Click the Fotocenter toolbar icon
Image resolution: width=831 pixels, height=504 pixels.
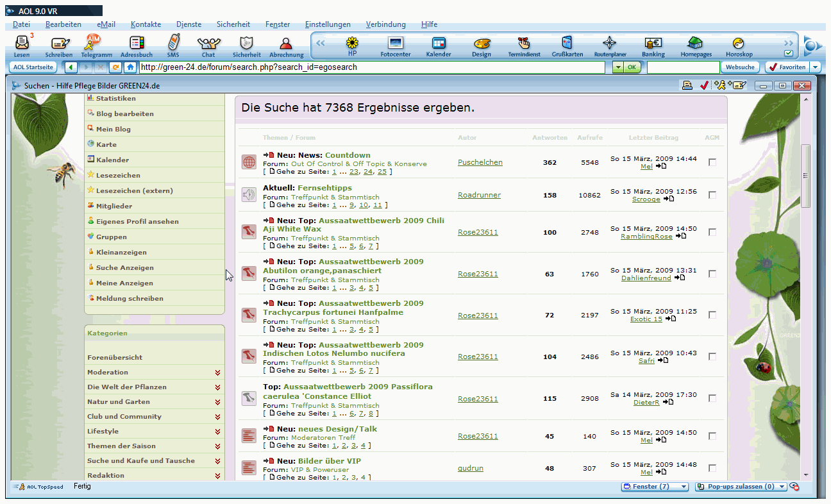(396, 44)
